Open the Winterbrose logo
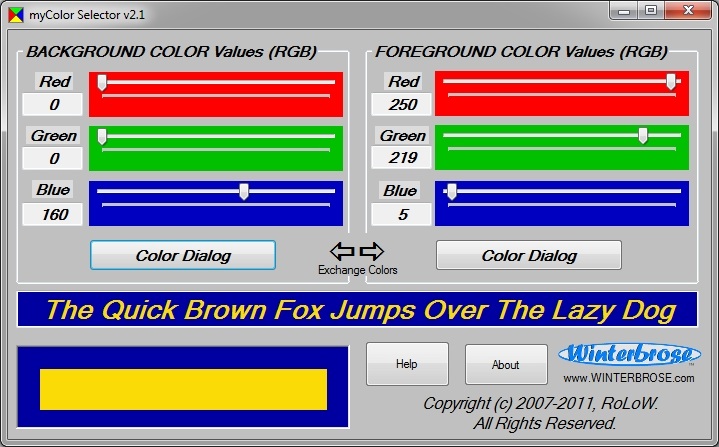Screen dimensions: 719x447 tap(630, 355)
